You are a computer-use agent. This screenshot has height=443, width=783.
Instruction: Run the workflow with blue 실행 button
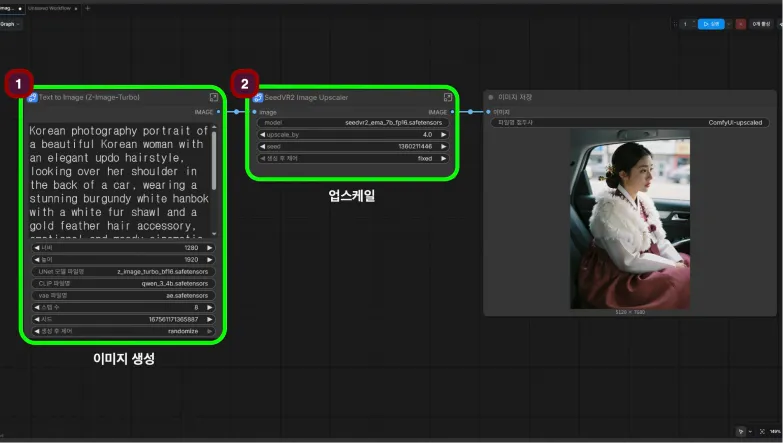[711, 24]
